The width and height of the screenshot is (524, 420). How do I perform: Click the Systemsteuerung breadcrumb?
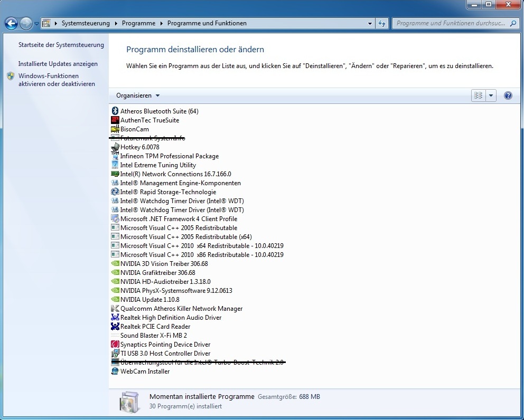click(86, 23)
